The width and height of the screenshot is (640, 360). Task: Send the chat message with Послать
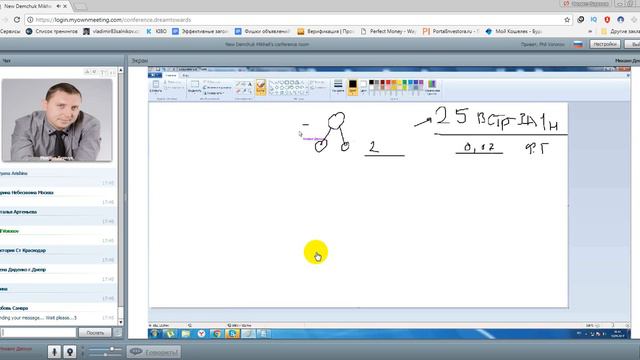click(95, 333)
